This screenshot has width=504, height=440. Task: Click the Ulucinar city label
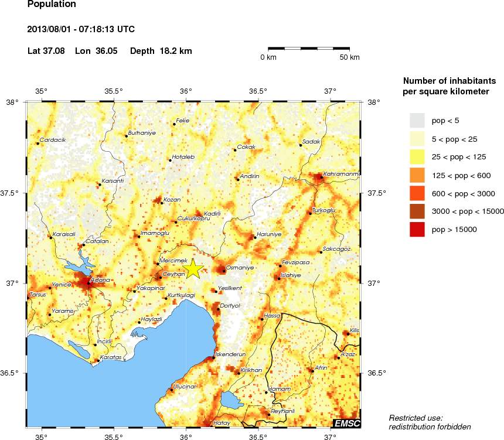click(185, 386)
